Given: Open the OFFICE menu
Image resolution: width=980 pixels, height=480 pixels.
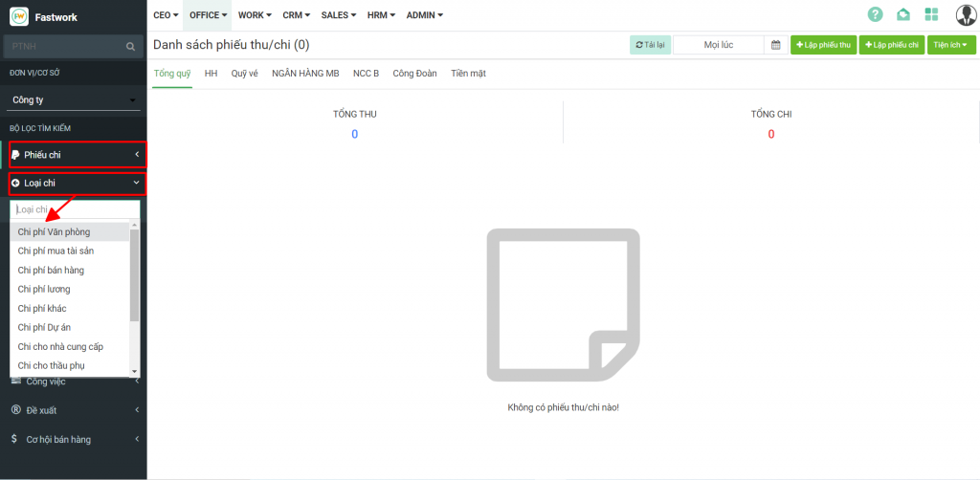Looking at the screenshot, I should 208,15.
